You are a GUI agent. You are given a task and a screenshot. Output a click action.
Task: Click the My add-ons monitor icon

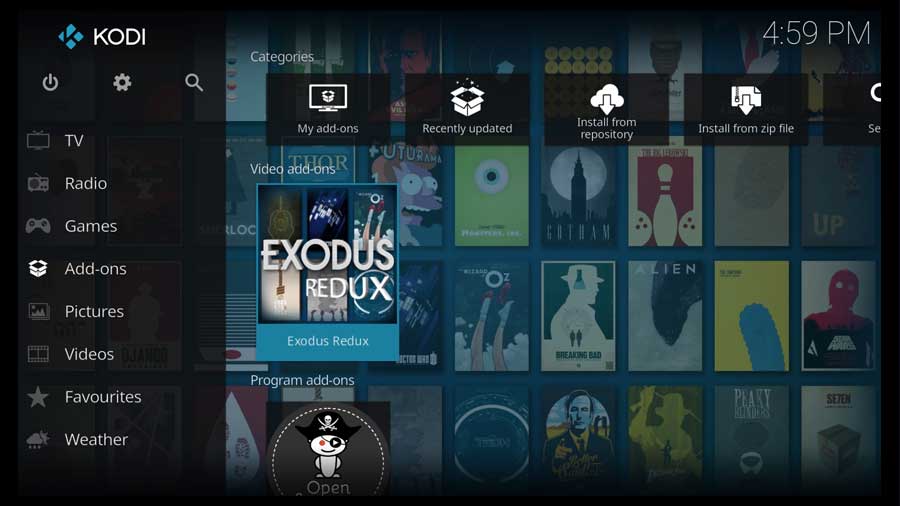click(x=328, y=98)
